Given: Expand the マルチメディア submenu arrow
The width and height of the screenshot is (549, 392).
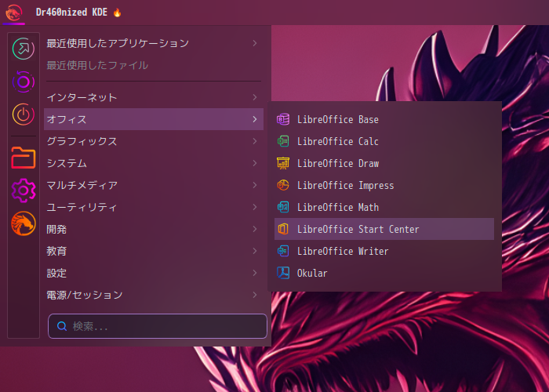Looking at the screenshot, I should 255,185.
